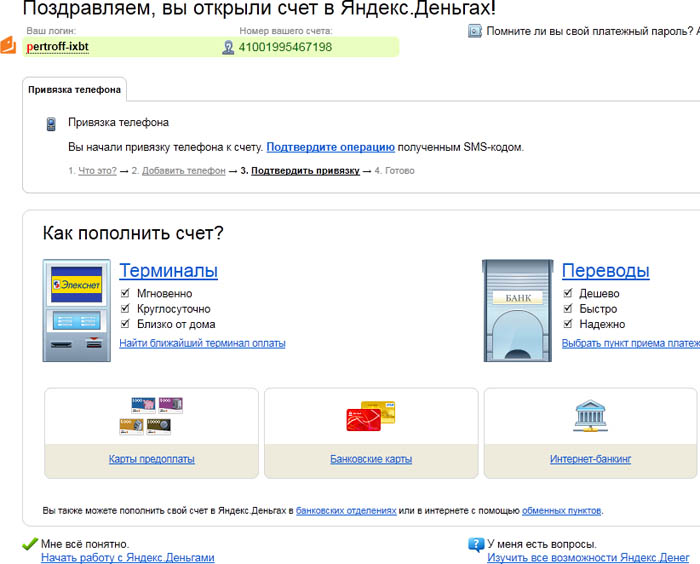Screen dimensions: 700x564
Task: Click the phone icon near Привязка телефона
Action: (x=51, y=124)
